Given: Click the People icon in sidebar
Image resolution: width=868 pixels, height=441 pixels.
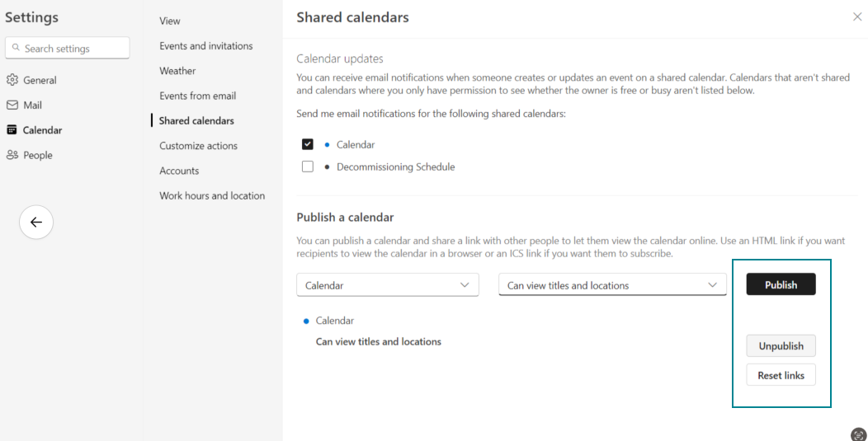Looking at the screenshot, I should pos(12,155).
